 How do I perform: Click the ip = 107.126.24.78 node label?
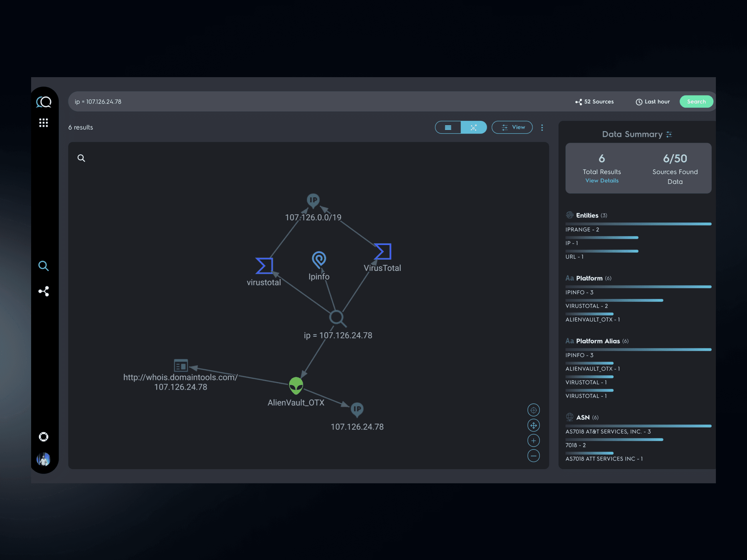(x=338, y=335)
